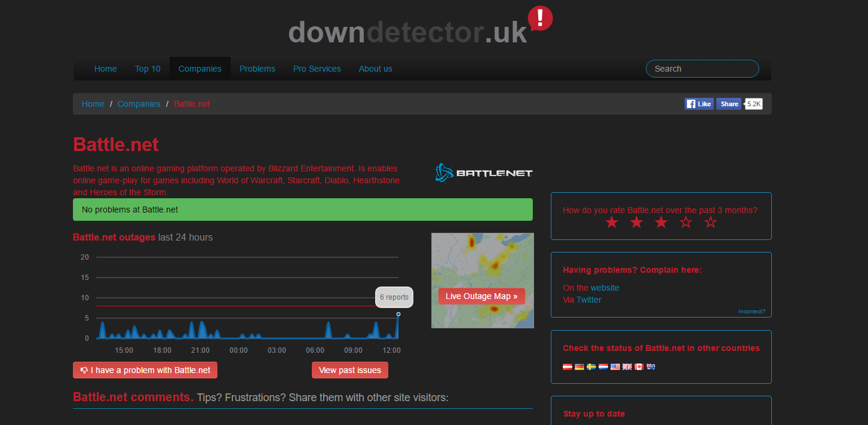
Task: View Battle.net status for the United States flag
Action: coord(615,367)
